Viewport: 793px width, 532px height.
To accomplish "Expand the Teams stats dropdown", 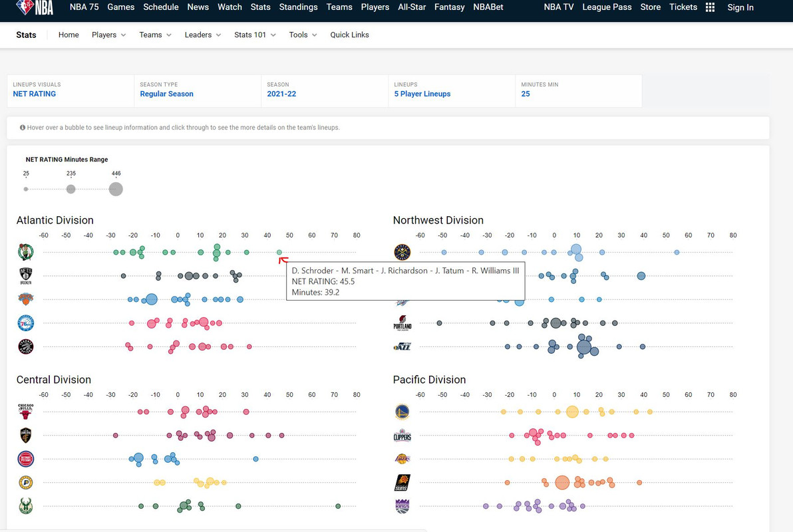I will click(x=155, y=35).
